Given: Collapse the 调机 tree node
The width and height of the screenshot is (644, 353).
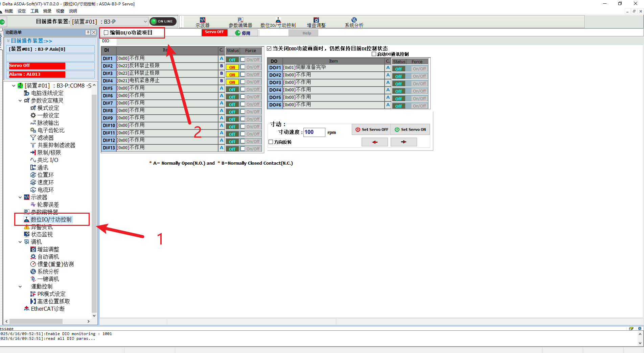Looking at the screenshot, I should click(20, 242).
